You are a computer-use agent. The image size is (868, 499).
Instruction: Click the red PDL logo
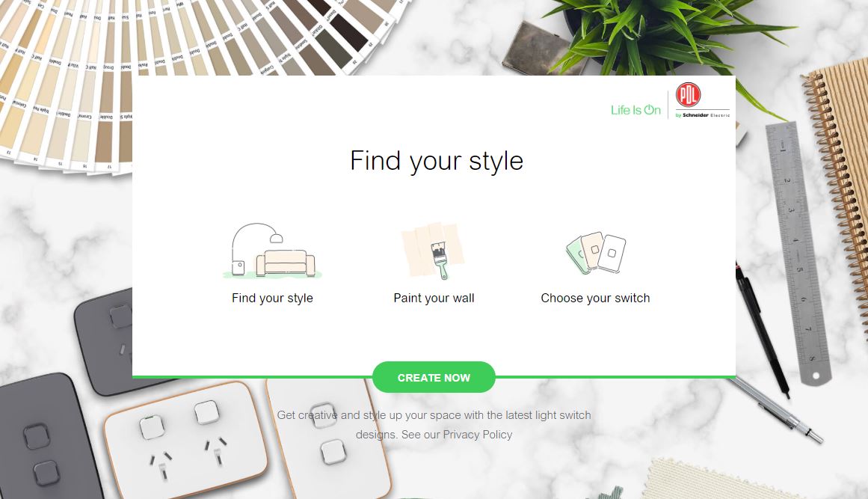pos(688,95)
